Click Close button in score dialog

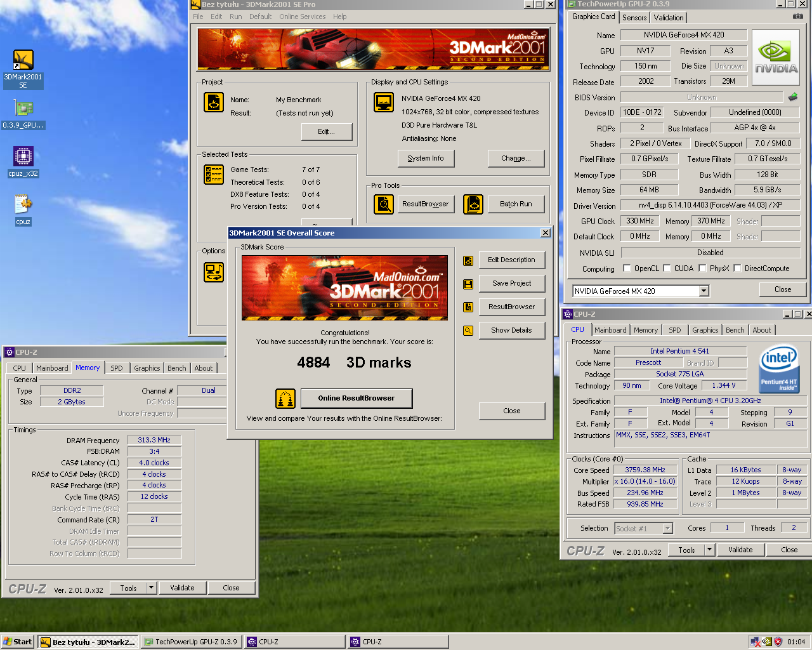point(511,411)
